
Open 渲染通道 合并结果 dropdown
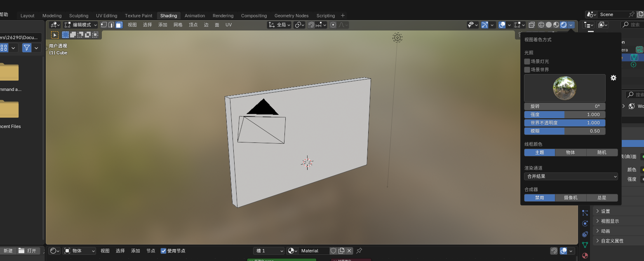(x=571, y=176)
